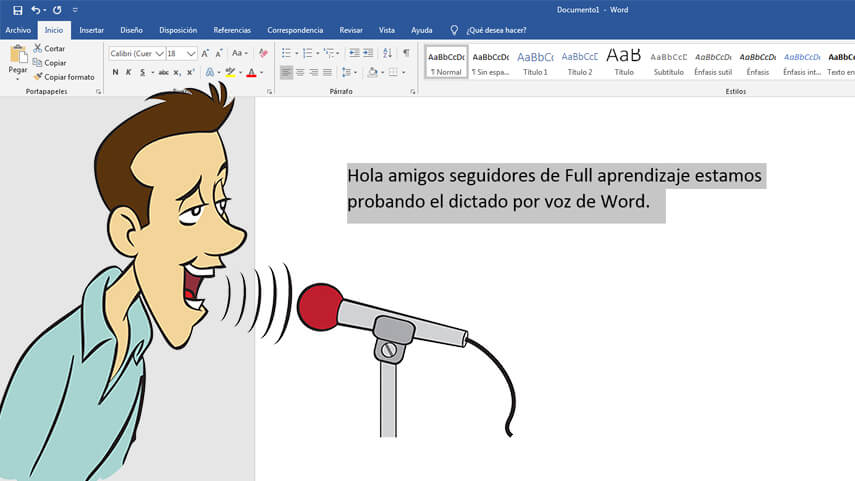Screen dimensions: 855x481
Task: Apply the Normal style
Action: coord(446,62)
